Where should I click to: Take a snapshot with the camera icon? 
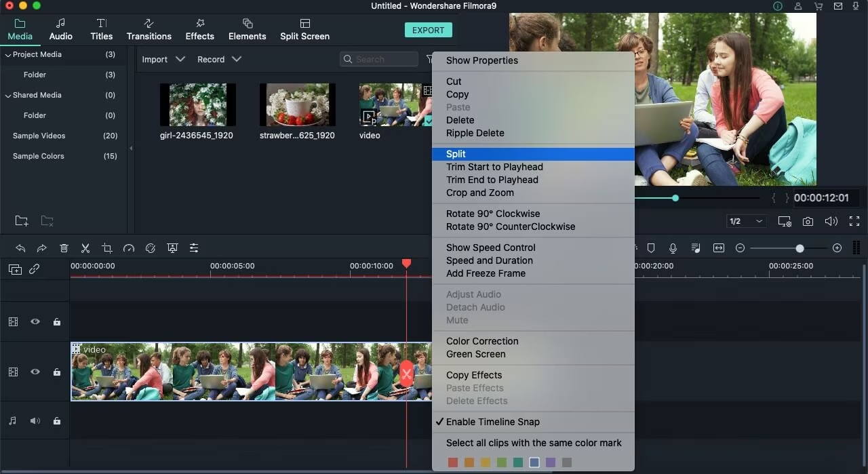[808, 221]
